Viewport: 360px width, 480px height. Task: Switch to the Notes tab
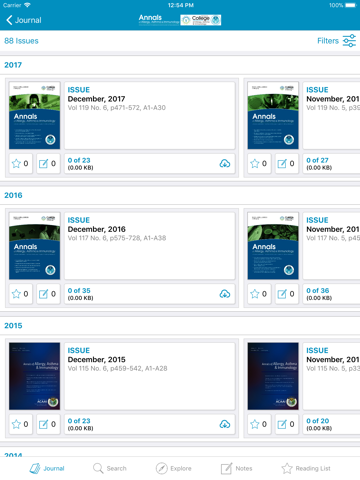pos(236,468)
